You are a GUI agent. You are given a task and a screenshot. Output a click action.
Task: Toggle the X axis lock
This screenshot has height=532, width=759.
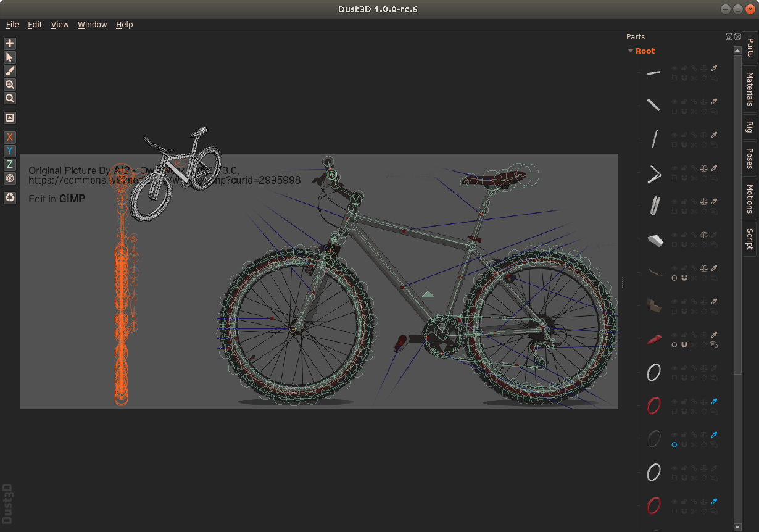[10, 137]
